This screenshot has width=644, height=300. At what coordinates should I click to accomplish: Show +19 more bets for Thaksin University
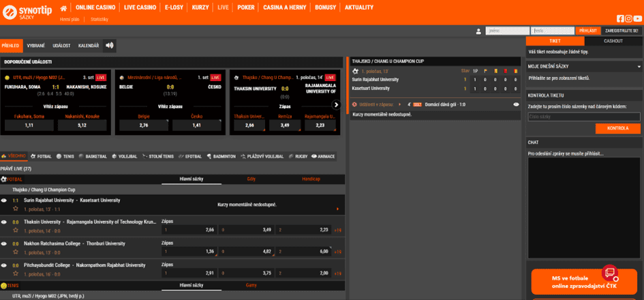(x=337, y=230)
